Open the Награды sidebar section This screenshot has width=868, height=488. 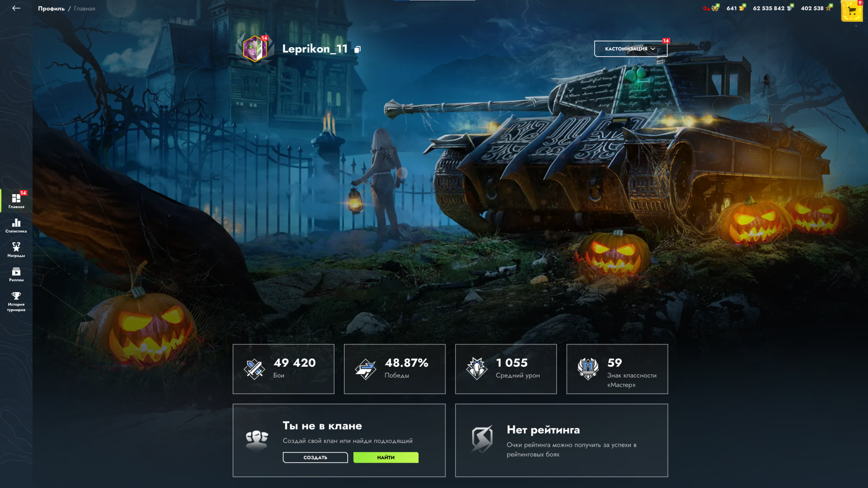(x=16, y=250)
